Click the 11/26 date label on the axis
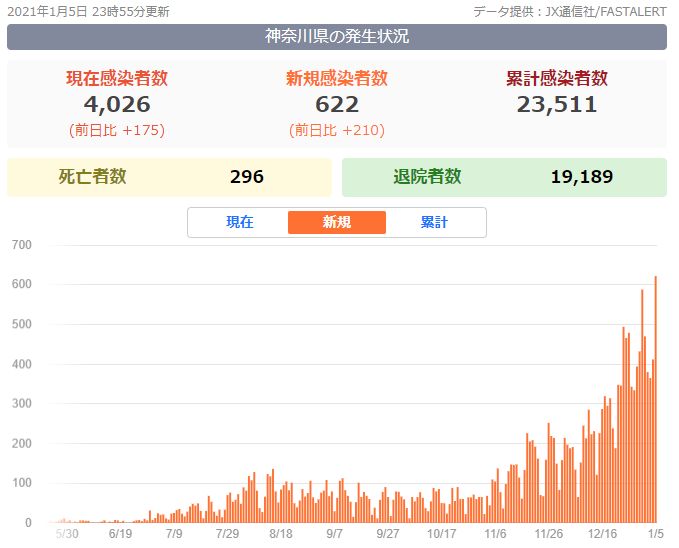Viewport: 679px width, 548px height. (549, 534)
